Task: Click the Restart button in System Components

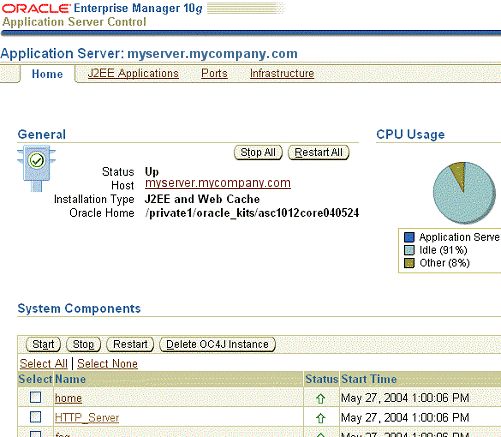Action: click(130, 344)
